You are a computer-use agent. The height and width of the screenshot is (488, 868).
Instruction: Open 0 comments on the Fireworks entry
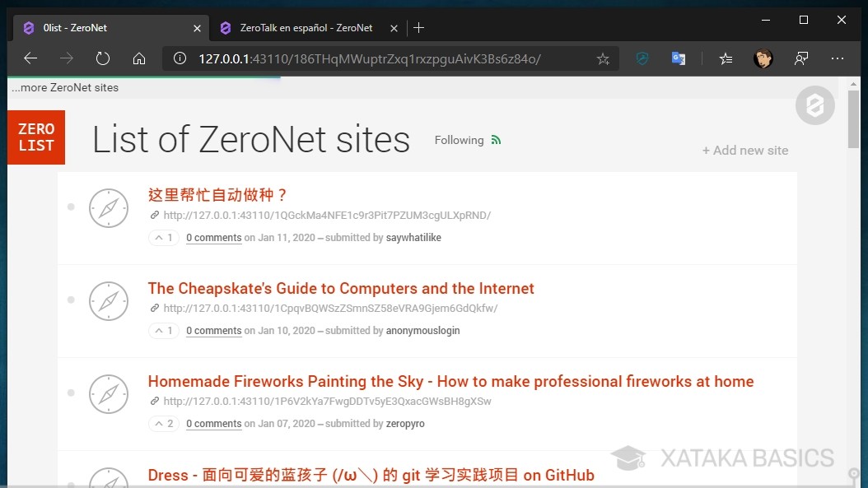coord(213,423)
